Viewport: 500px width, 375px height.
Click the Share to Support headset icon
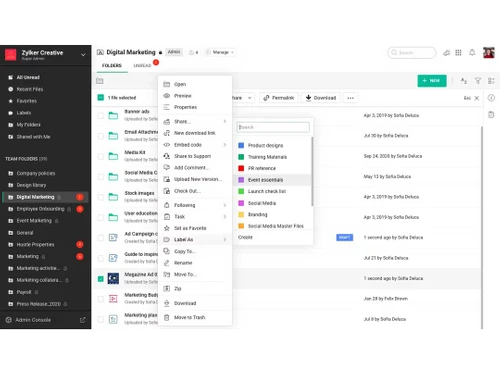167,156
